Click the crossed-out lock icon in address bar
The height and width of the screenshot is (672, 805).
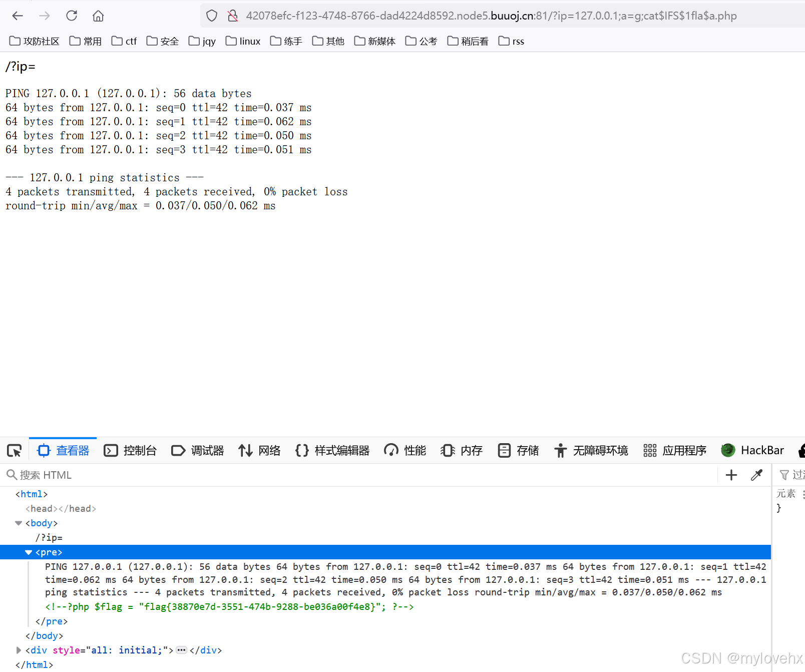(x=232, y=16)
